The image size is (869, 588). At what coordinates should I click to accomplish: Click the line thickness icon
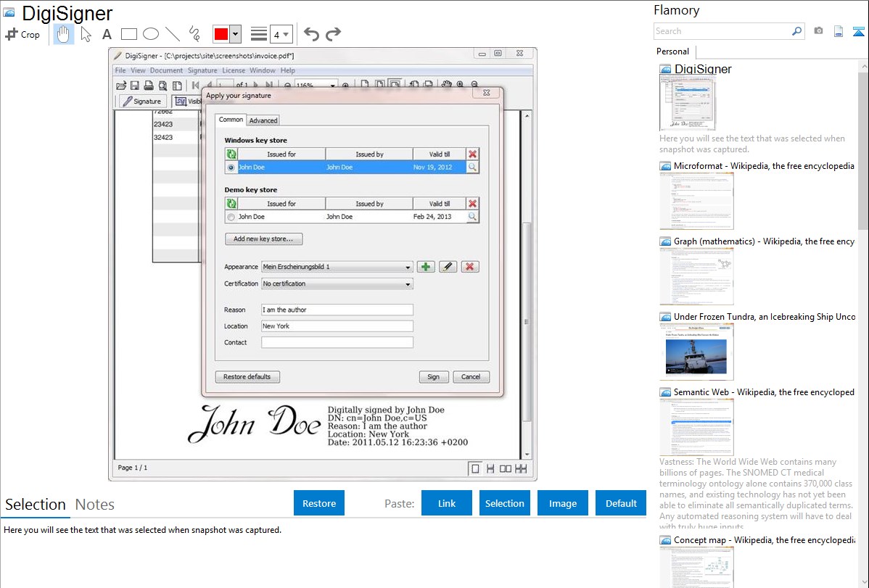(259, 34)
